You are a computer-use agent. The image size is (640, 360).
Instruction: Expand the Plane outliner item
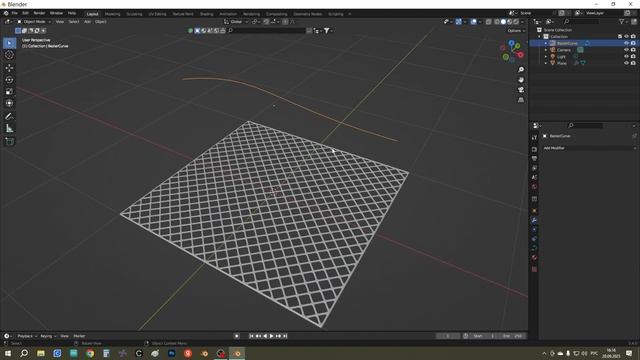click(546, 63)
